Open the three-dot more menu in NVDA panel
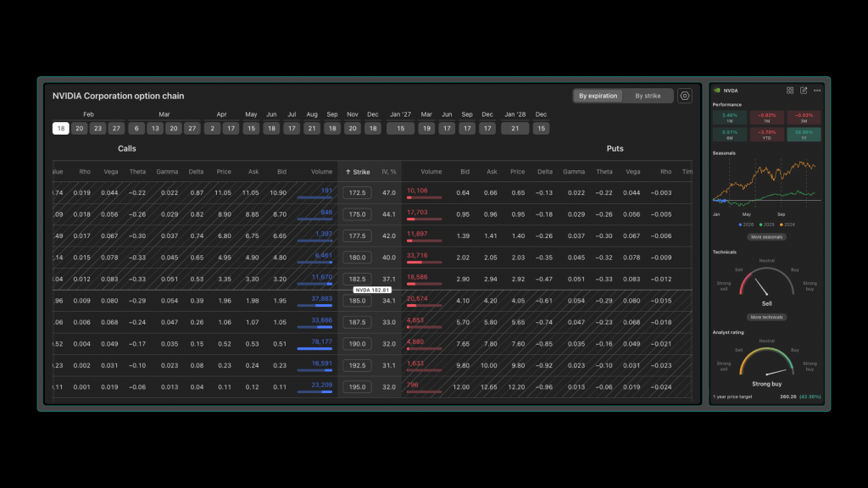This screenshot has width=868, height=488. (817, 91)
